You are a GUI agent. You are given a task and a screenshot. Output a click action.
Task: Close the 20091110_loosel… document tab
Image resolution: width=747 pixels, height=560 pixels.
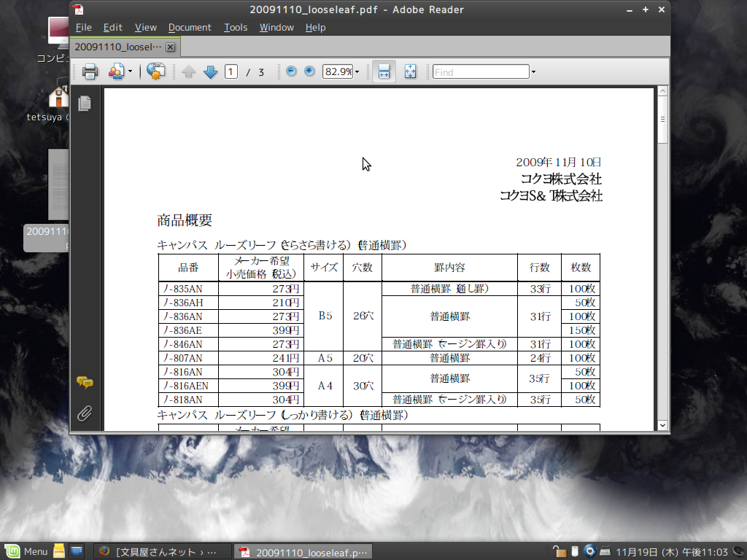coord(170,47)
